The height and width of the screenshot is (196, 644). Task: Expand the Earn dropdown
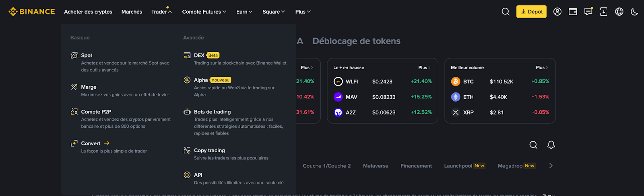(x=244, y=12)
